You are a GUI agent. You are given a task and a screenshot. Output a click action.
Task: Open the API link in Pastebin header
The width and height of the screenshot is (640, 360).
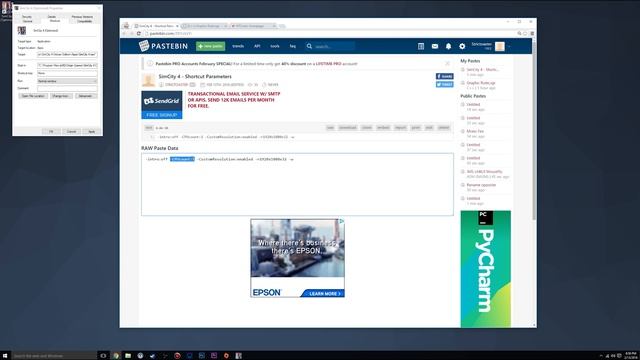(x=257, y=46)
